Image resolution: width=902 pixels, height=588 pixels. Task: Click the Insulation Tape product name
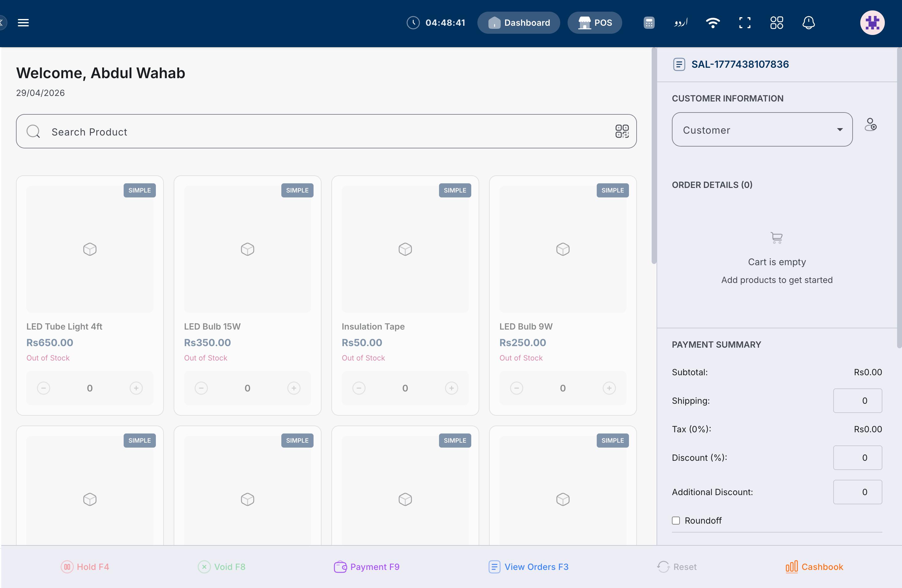pyautogui.click(x=373, y=326)
